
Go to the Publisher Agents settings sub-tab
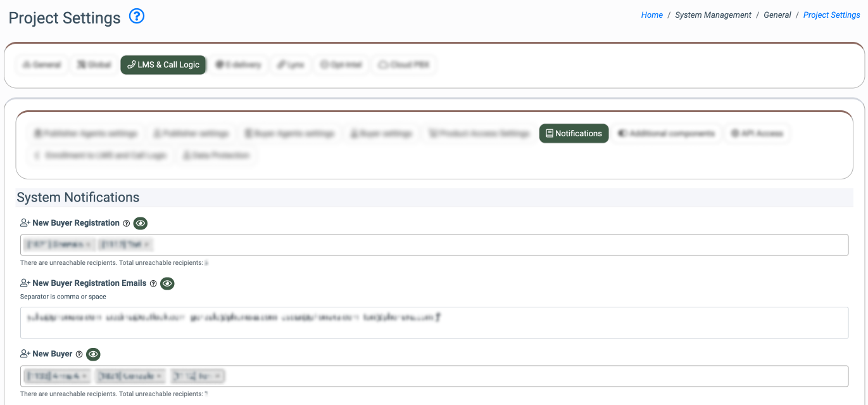click(85, 134)
